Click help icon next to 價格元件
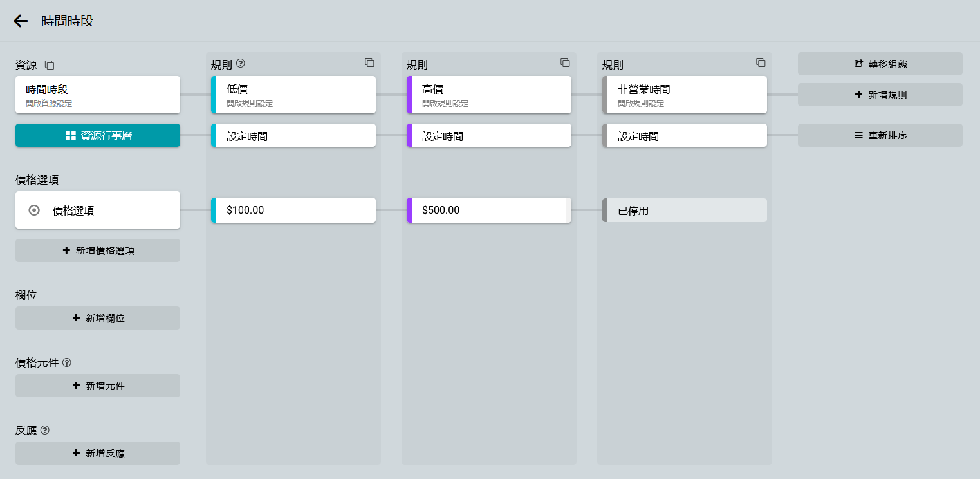Screen dimensions: 980x479 (67, 362)
